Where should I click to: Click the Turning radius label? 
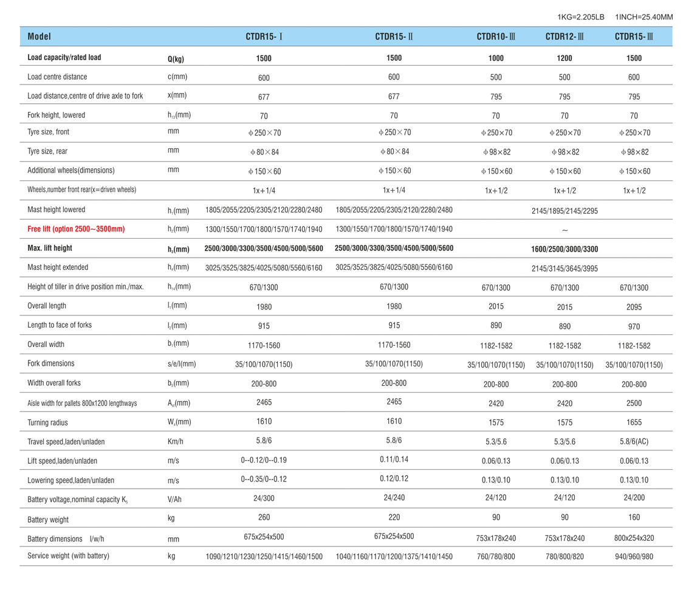pos(47,422)
